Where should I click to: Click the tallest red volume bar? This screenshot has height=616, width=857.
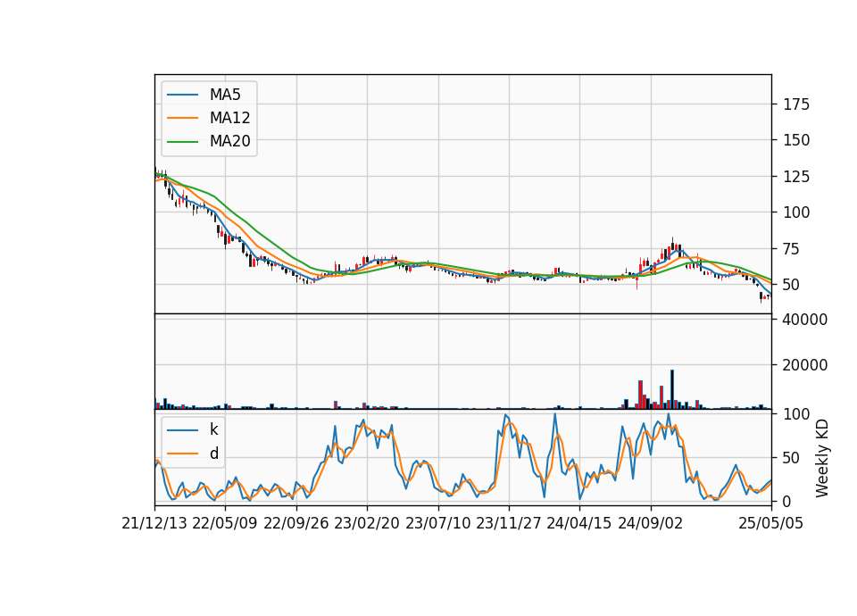tap(641, 395)
